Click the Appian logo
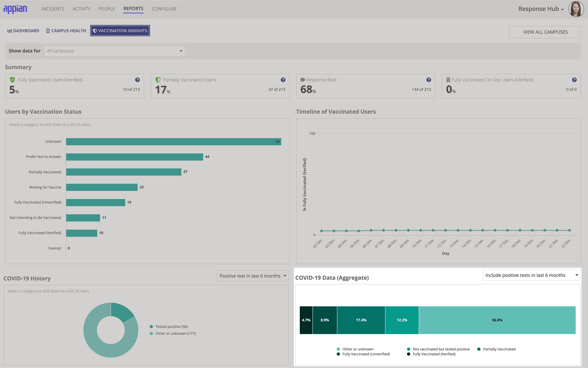 (15, 9)
